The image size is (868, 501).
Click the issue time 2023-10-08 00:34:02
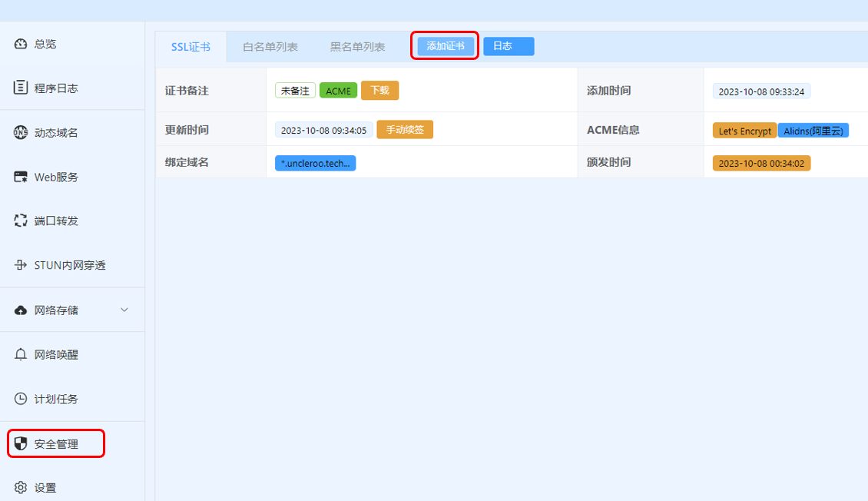tap(762, 164)
